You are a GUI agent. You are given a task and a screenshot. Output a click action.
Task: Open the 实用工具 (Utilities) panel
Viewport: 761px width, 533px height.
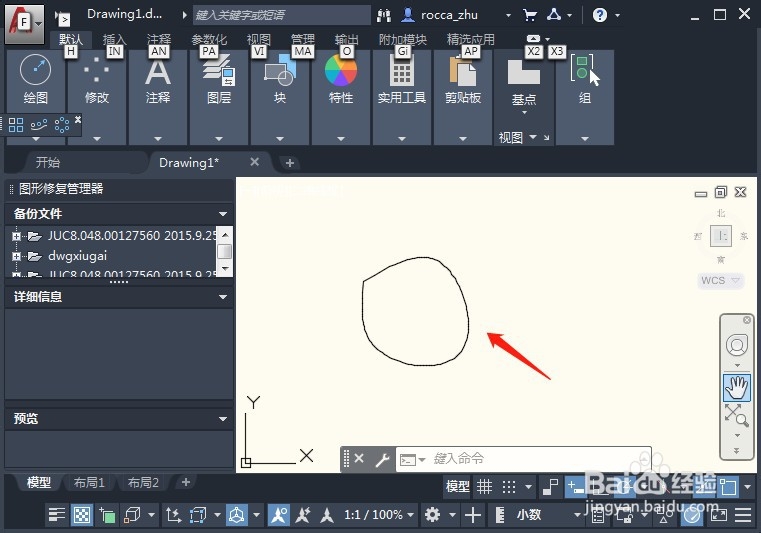point(402,97)
